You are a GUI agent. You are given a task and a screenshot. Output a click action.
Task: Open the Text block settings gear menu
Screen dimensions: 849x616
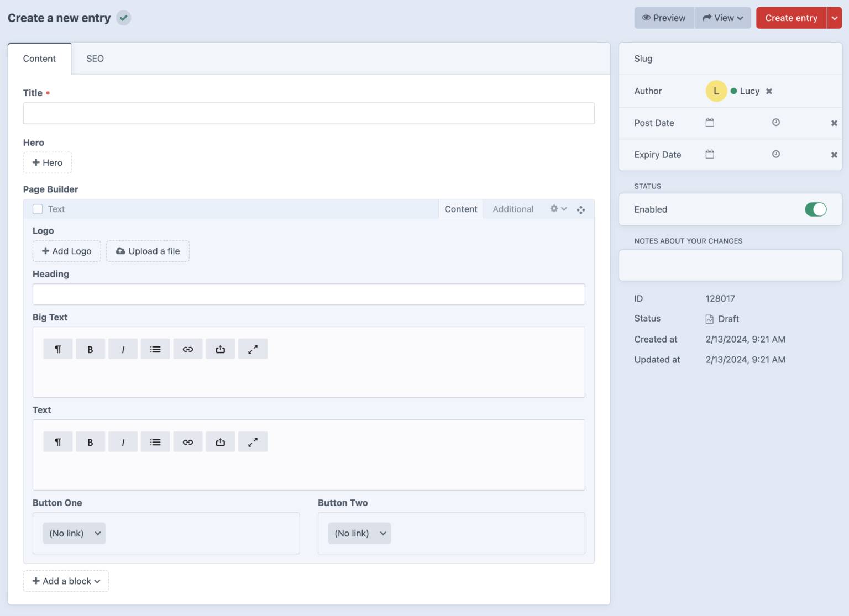[x=558, y=209]
